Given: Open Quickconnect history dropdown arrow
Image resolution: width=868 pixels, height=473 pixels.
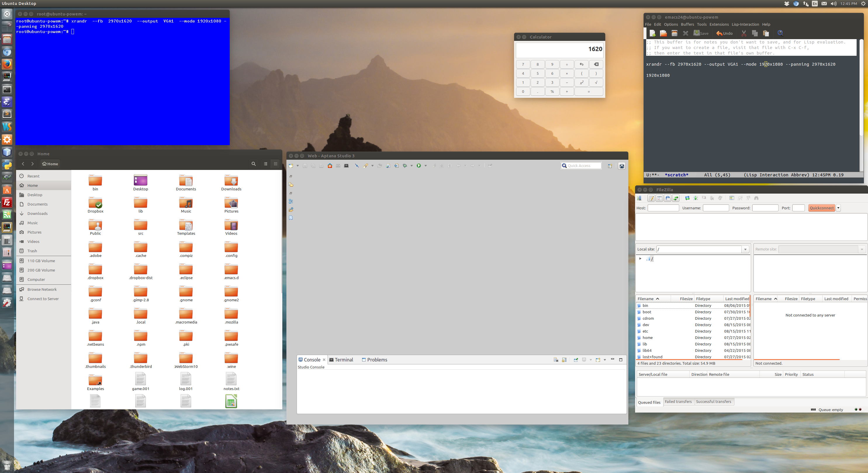Looking at the screenshot, I should (x=838, y=208).
